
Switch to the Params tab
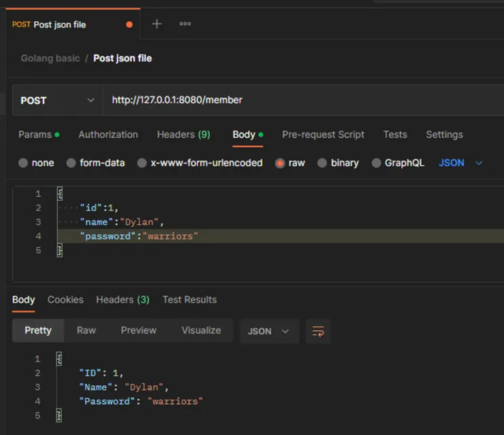[33, 135]
